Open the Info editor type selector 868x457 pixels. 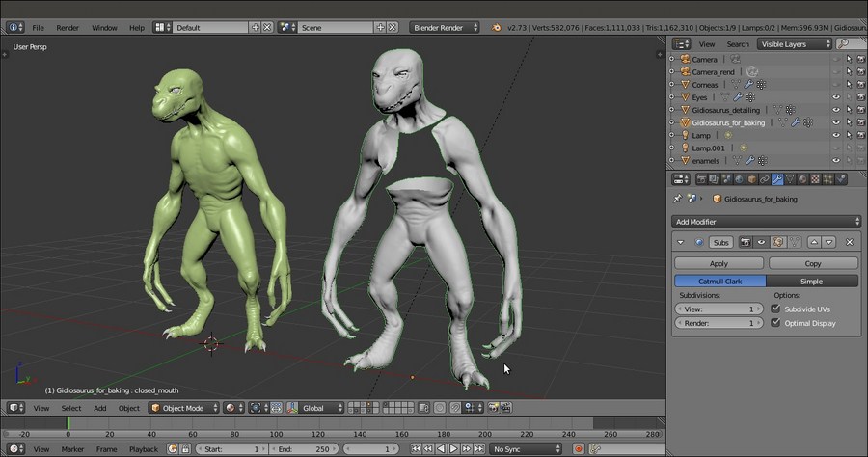pyautogui.click(x=14, y=27)
